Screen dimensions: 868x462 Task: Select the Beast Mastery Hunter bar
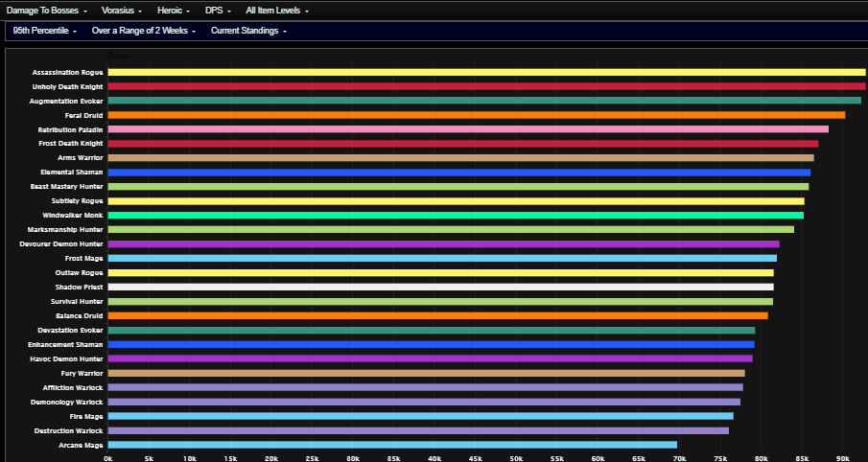tap(458, 187)
